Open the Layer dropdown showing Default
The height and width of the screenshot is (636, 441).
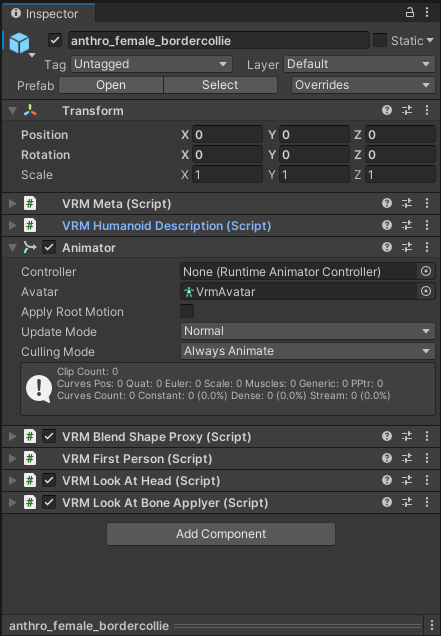coord(359,64)
